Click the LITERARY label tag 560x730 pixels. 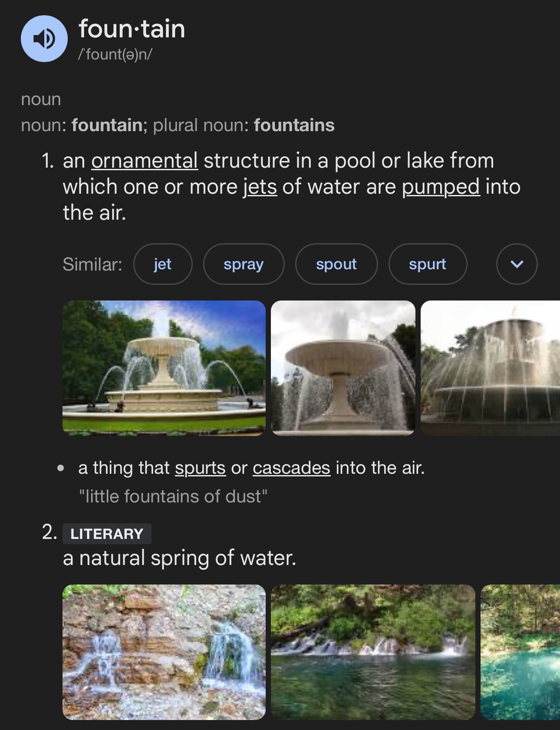tap(107, 534)
